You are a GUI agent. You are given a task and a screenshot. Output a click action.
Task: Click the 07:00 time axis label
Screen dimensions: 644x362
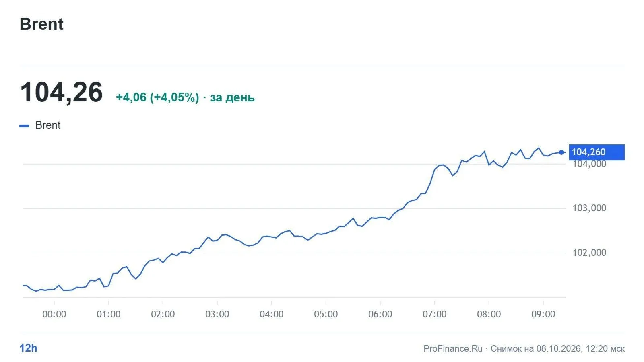point(435,314)
